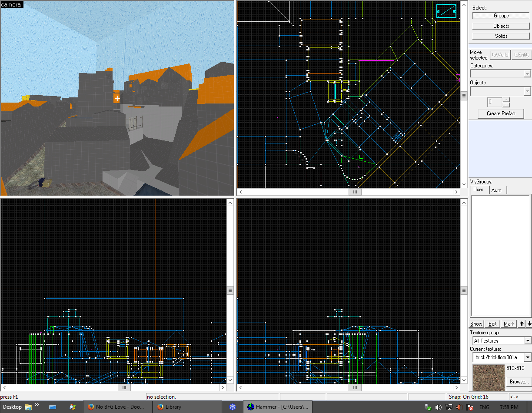The width and height of the screenshot is (532, 413).
Task: Move VisGroup down with arrow icon
Action: coord(529,324)
